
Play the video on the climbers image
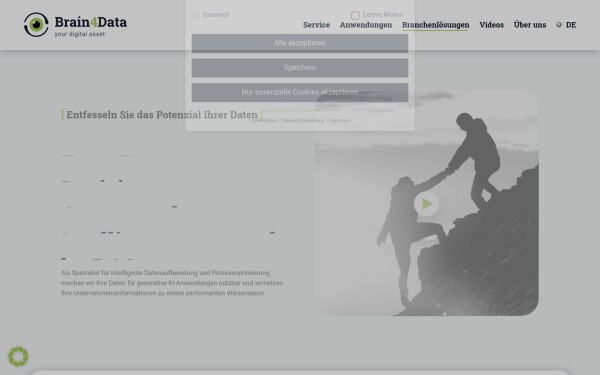point(426,204)
